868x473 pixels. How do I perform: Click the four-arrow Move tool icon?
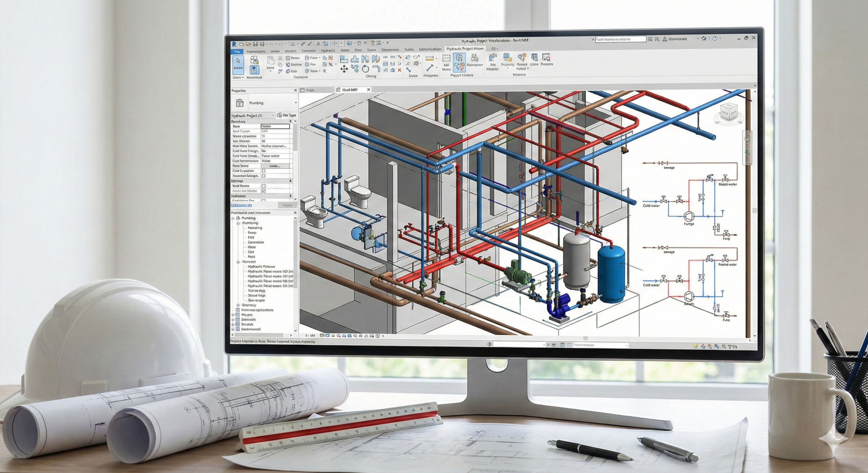click(x=344, y=69)
